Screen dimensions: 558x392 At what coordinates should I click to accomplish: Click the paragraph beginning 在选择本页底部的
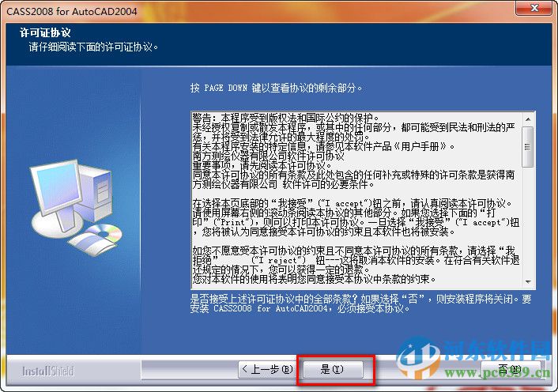pyautogui.click(x=356, y=217)
